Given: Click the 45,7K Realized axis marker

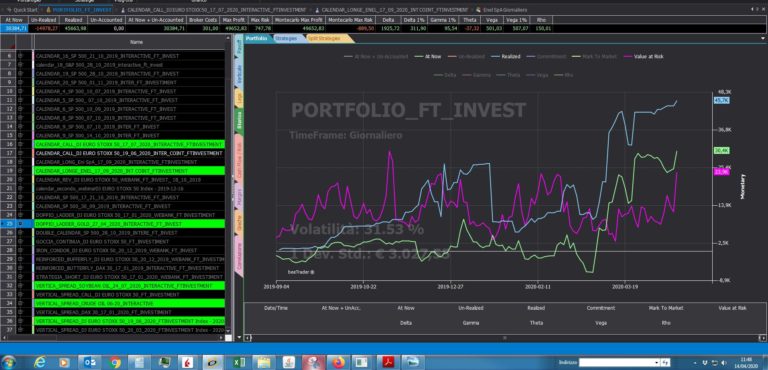Looking at the screenshot, I should (721, 100).
